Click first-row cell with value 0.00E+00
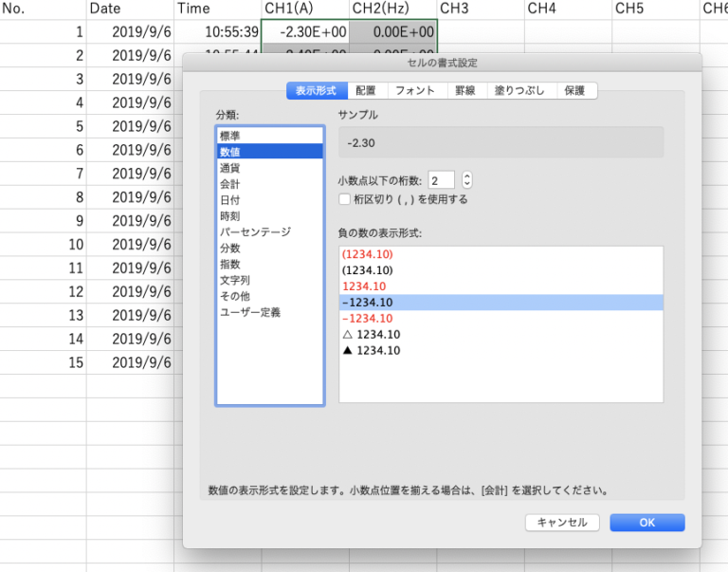The width and height of the screenshot is (728, 572). [x=392, y=31]
